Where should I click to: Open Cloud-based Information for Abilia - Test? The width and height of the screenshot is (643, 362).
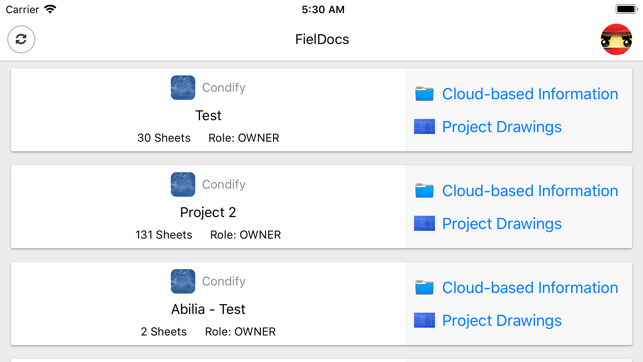(530, 287)
